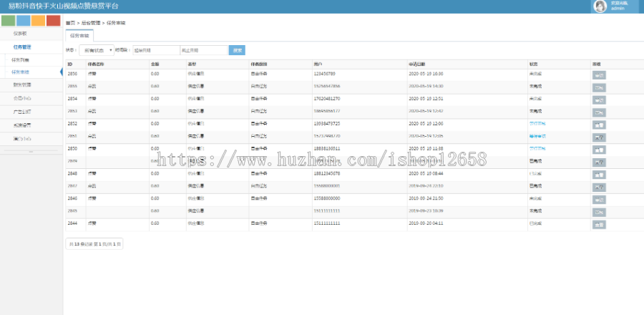Click the green shortcut square in sidebar

click(9, 21)
